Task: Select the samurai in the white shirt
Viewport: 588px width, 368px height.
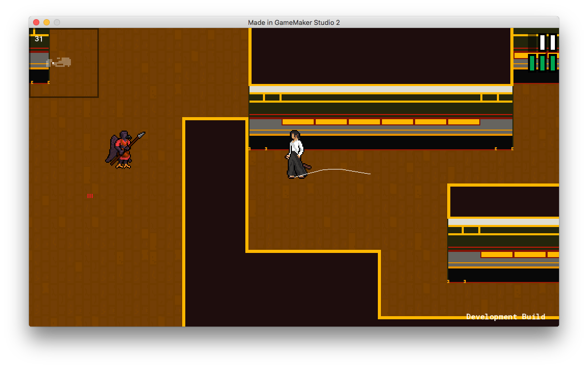Action: click(298, 154)
